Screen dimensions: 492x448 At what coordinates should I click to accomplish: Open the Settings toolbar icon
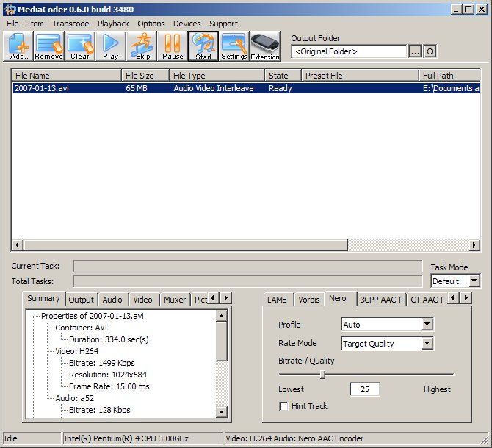pyautogui.click(x=234, y=46)
